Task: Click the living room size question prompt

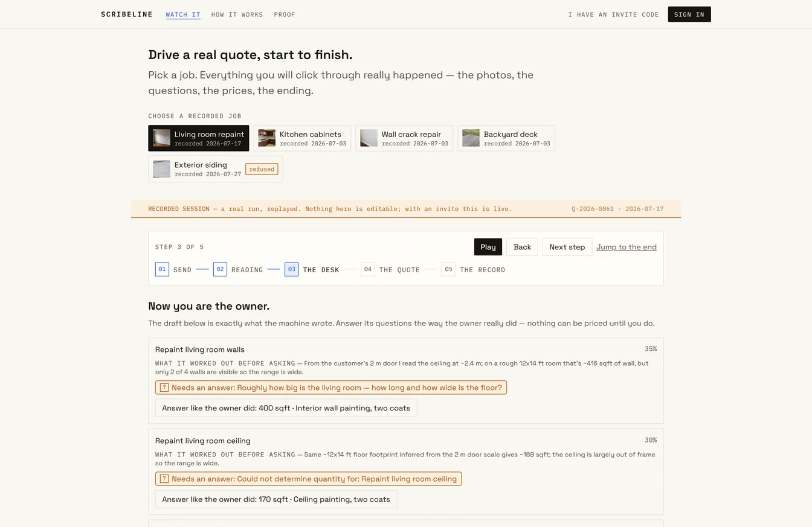Action: tap(331, 388)
